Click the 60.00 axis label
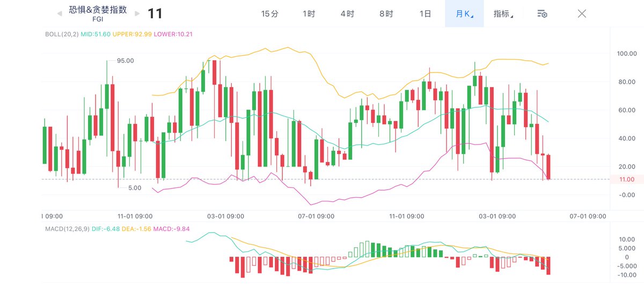The width and height of the screenshot is (644, 297). coord(627,110)
